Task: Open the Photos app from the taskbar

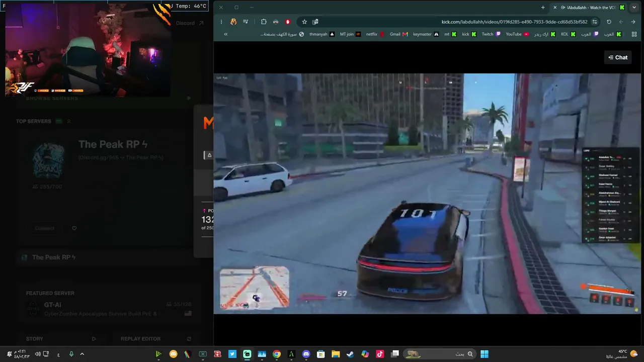Action: click(x=262, y=354)
